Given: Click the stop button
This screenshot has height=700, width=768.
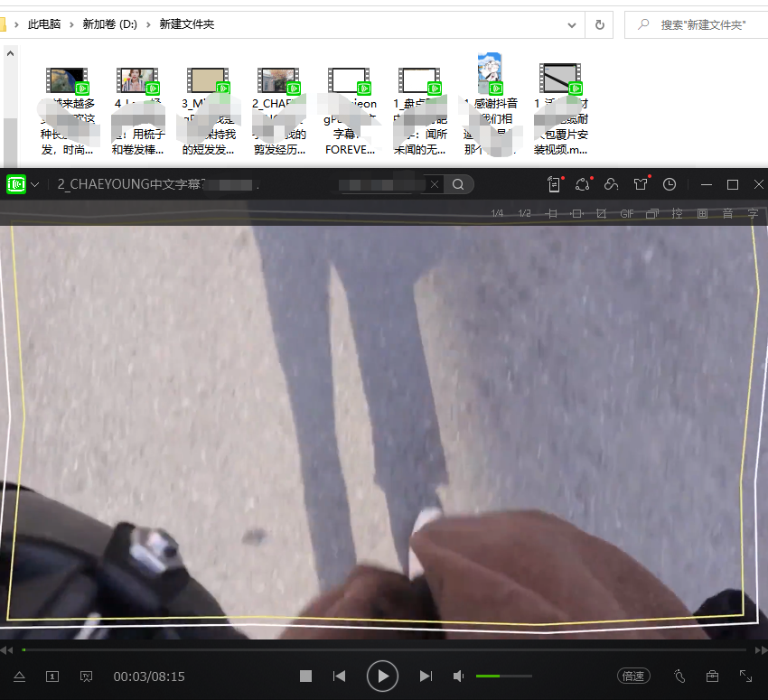Looking at the screenshot, I should pos(305,676).
